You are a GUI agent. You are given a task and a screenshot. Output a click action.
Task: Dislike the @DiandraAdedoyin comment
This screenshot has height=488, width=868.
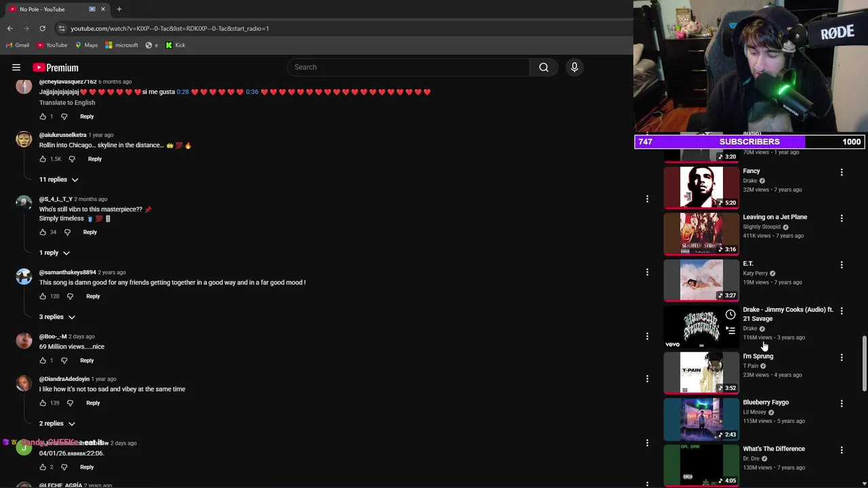pyautogui.click(x=70, y=403)
